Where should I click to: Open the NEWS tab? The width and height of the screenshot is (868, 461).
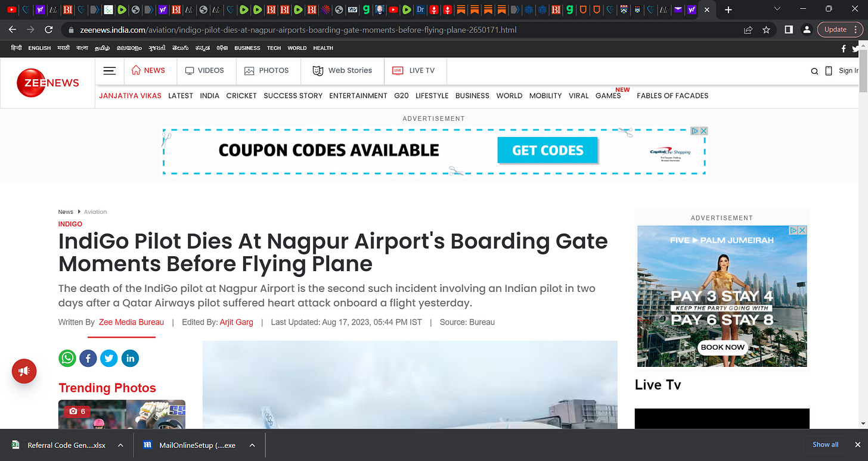pos(148,70)
